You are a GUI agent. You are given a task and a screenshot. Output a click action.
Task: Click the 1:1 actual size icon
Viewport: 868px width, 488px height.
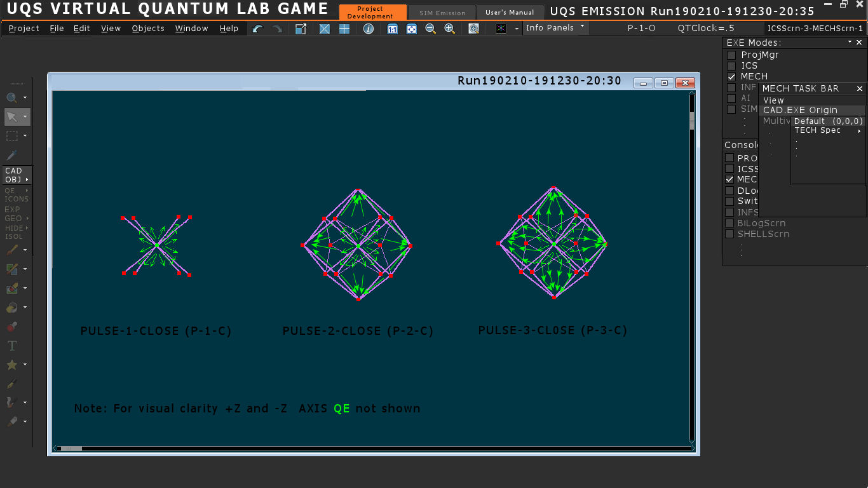click(392, 29)
